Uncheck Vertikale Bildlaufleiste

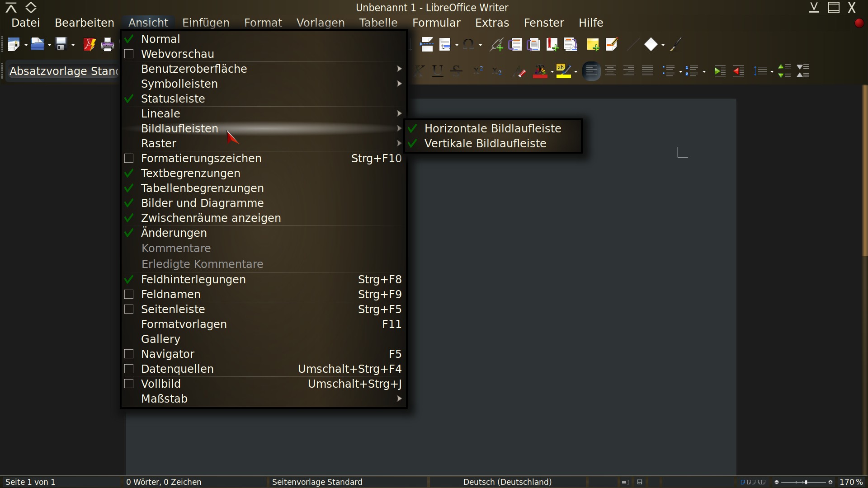[x=493, y=143]
